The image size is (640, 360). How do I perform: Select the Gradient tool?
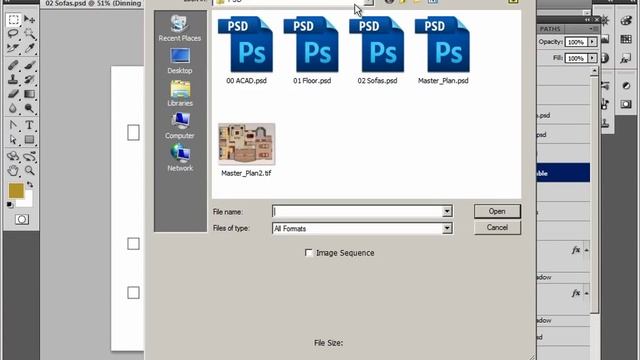coord(29,94)
